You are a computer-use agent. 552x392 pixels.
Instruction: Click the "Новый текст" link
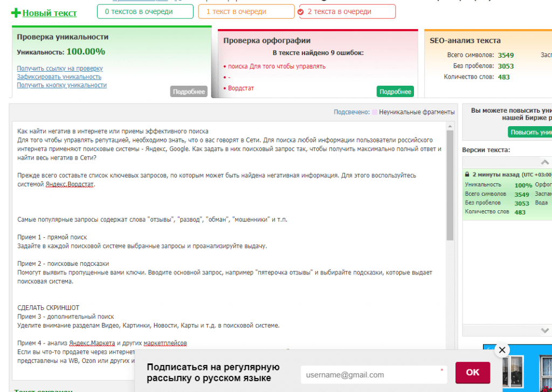[50, 13]
